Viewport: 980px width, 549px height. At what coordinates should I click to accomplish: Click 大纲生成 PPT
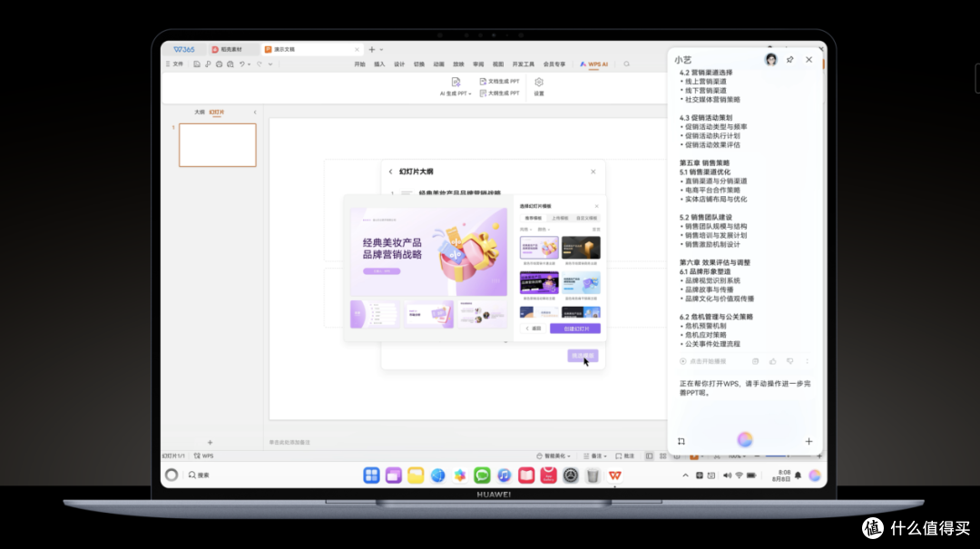[x=499, y=93]
